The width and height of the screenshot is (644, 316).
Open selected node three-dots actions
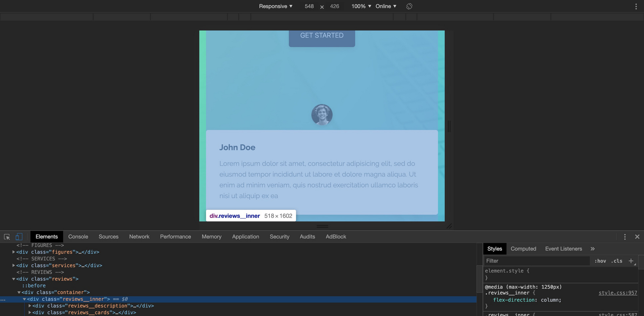pos(3,299)
